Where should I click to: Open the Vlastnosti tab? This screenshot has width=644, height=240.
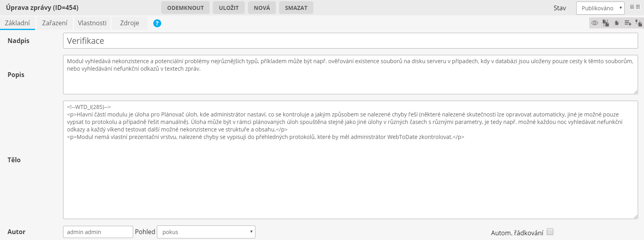tap(92, 23)
